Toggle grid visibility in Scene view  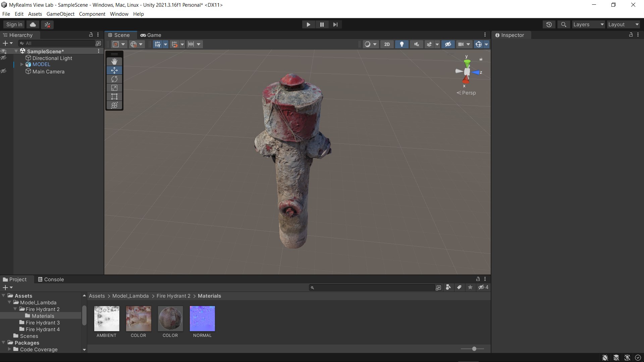click(x=158, y=44)
